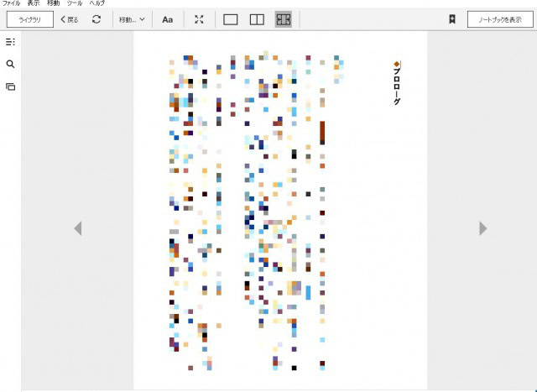
Task: Enter full screen mode
Action: click(199, 19)
